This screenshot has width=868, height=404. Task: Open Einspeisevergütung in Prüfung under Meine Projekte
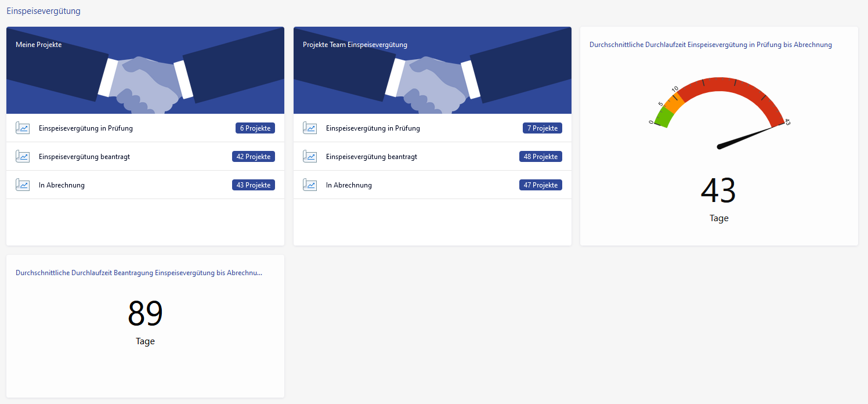tap(86, 128)
